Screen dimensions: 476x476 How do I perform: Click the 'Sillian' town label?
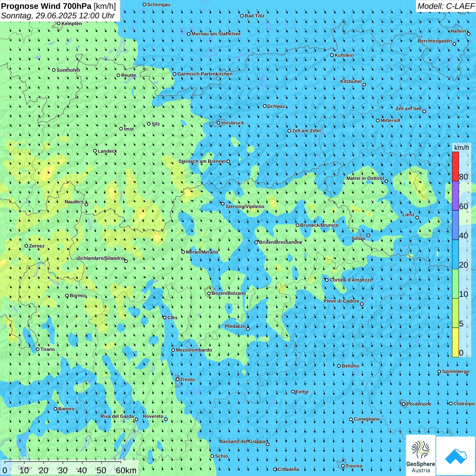click(x=358, y=238)
